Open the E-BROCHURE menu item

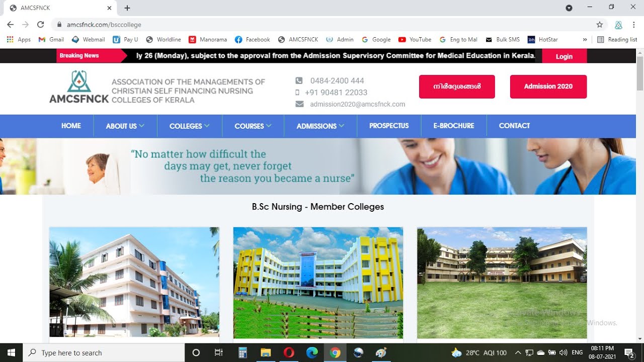(454, 126)
